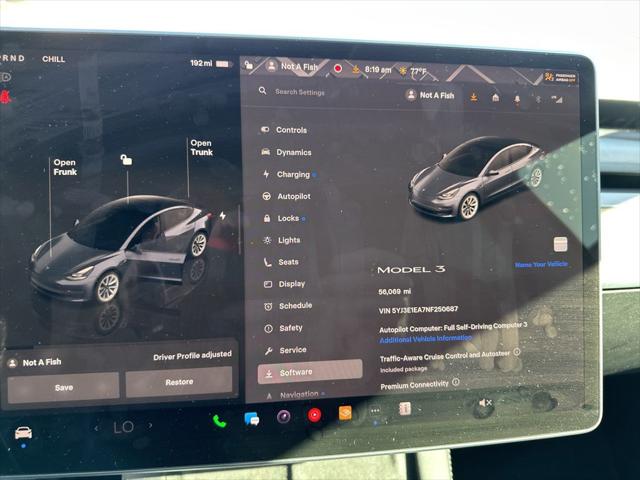
Task: Open Not A Fish profile in settings header
Action: (430, 95)
